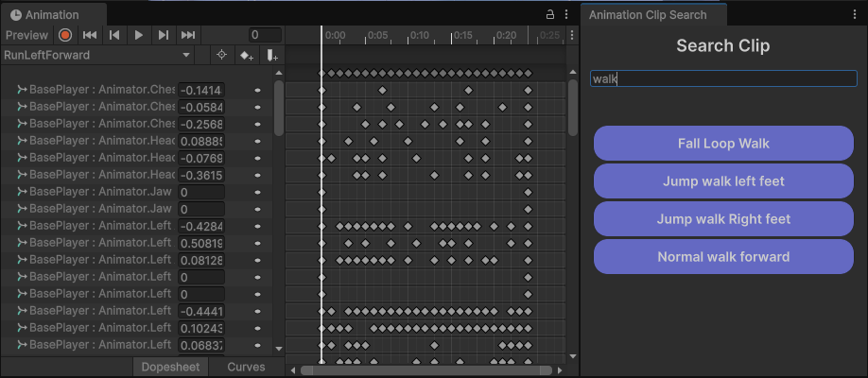Open the property menu dot beside -0.0769
Screen dimensions: 868x378
point(257,158)
